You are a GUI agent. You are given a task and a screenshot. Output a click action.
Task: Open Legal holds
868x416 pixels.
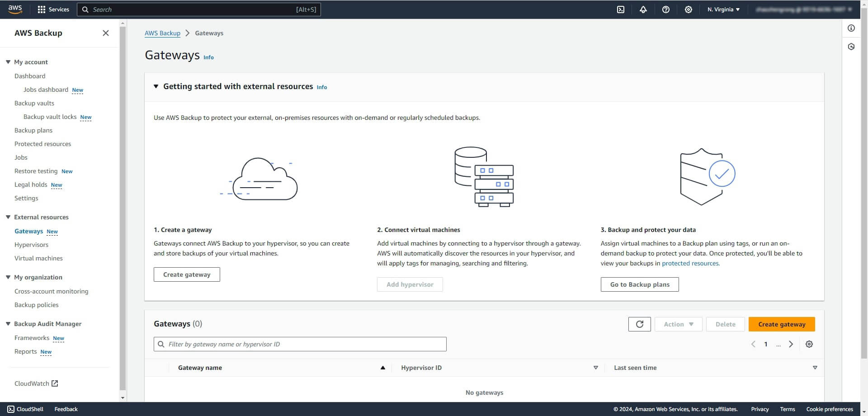coord(31,184)
